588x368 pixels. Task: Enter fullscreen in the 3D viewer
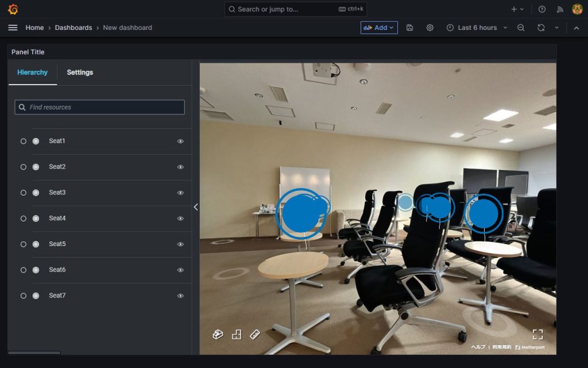coord(537,334)
